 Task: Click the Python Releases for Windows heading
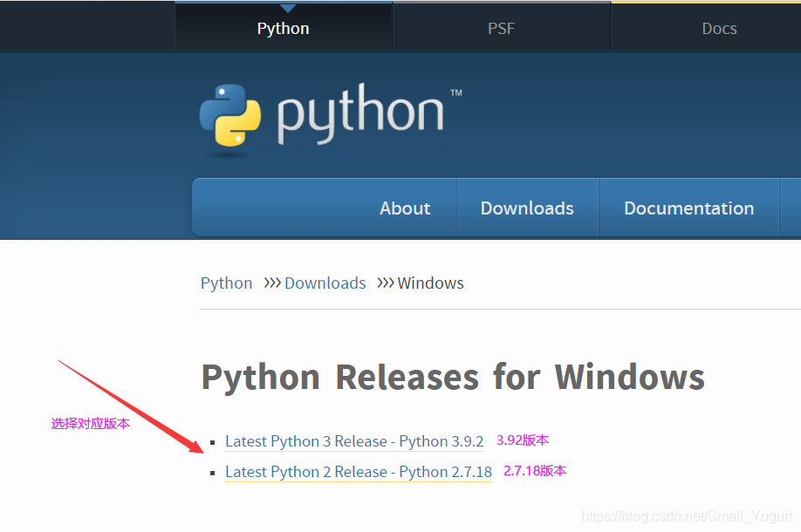coord(453,378)
